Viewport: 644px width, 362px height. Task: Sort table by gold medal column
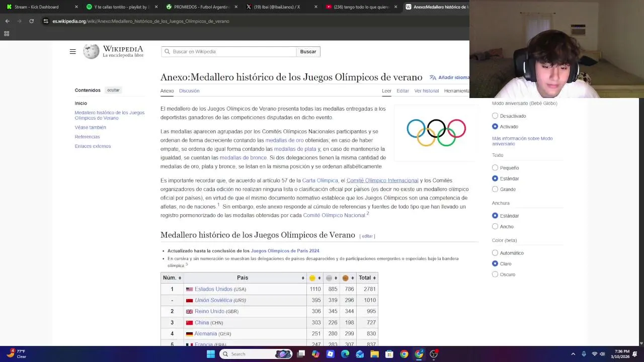click(319, 278)
